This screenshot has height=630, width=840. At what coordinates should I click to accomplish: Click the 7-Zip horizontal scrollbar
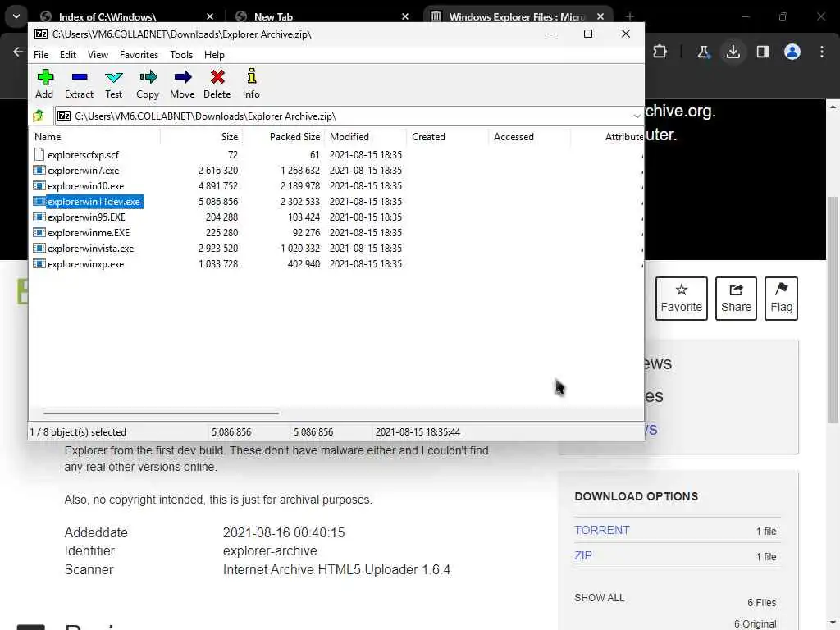point(161,413)
